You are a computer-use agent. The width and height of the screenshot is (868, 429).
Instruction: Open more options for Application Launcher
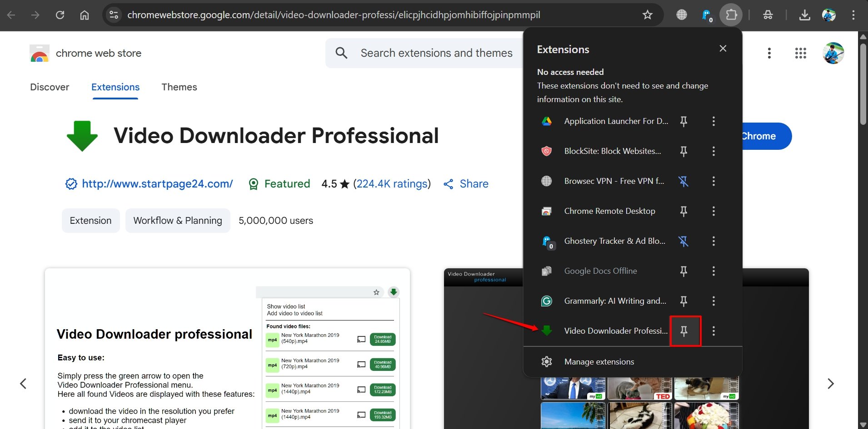(x=713, y=121)
